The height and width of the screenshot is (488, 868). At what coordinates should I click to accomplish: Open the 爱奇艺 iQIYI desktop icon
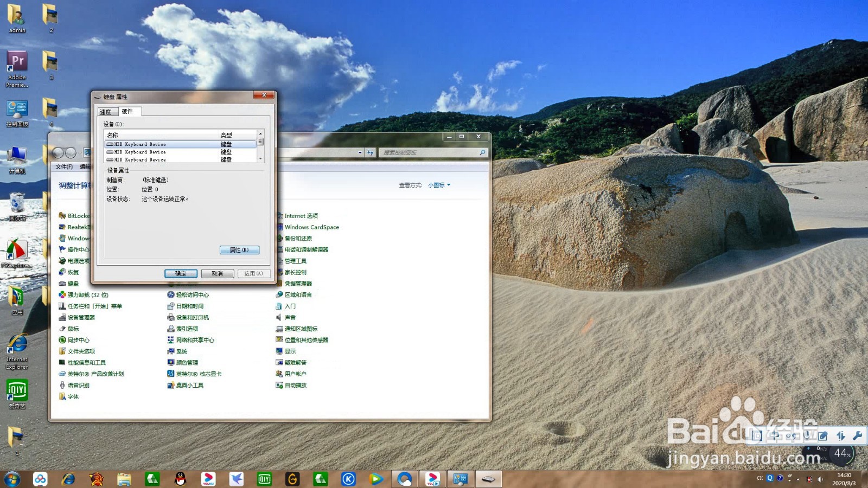[17, 394]
